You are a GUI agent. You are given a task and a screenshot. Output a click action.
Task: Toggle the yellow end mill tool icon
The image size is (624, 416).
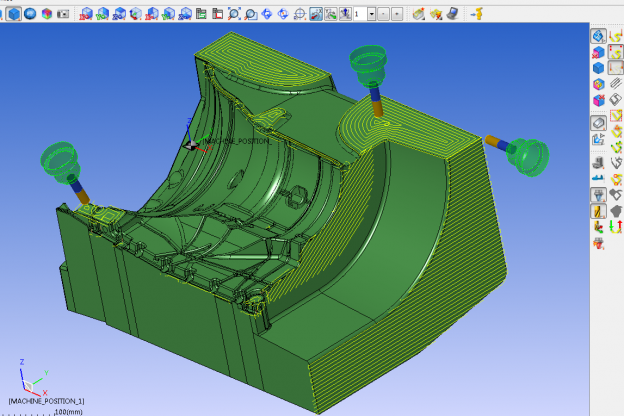(x=598, y=211)
